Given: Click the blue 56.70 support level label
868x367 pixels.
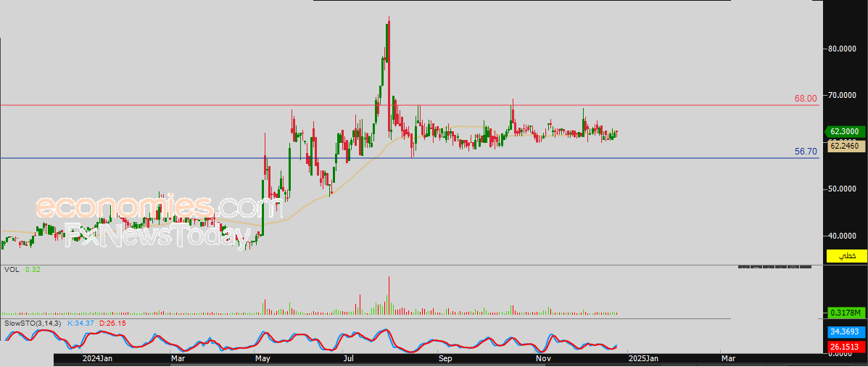Looking at the screenshot, I should click(806, 151).
